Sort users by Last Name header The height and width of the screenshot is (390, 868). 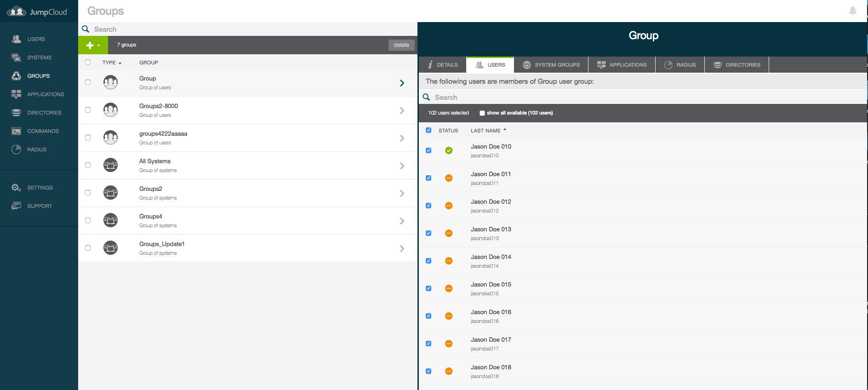[485, 131]
